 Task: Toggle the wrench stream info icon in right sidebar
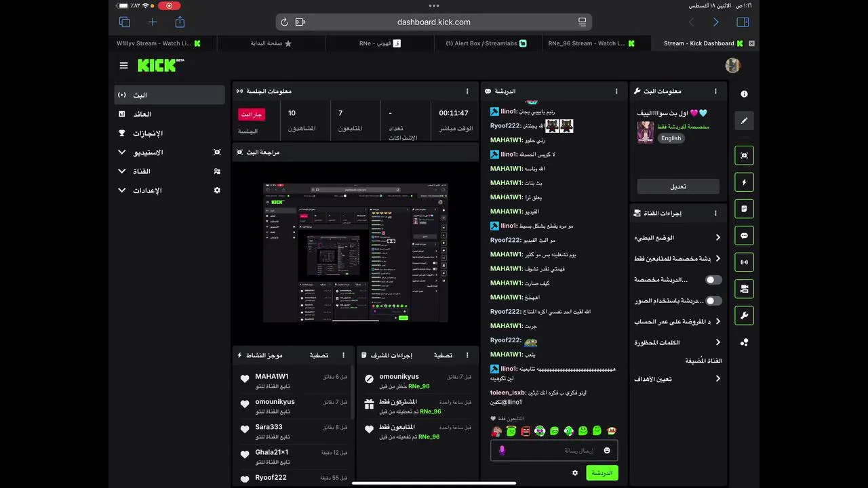tap(744, 316)
